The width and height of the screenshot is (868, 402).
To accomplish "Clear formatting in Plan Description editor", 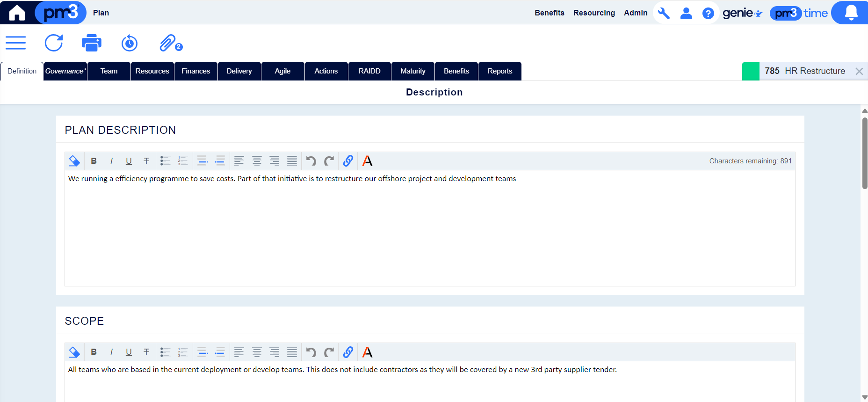I will point(74,161).
